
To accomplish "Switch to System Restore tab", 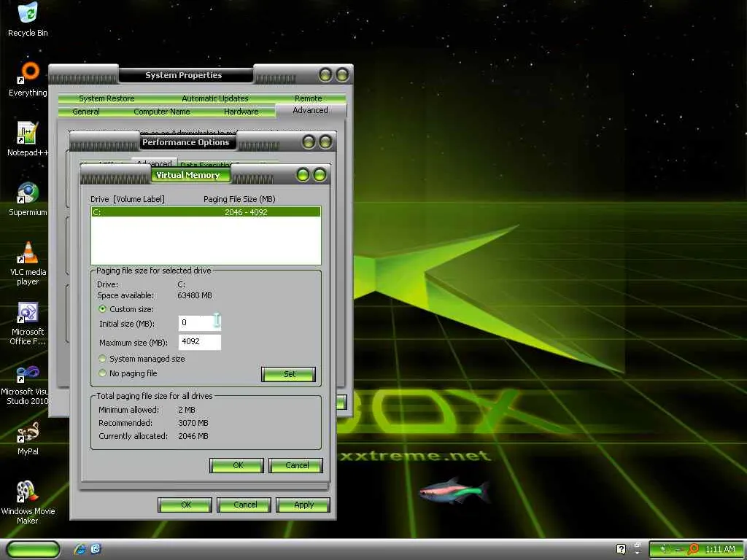I will click(x=107, y=98).
